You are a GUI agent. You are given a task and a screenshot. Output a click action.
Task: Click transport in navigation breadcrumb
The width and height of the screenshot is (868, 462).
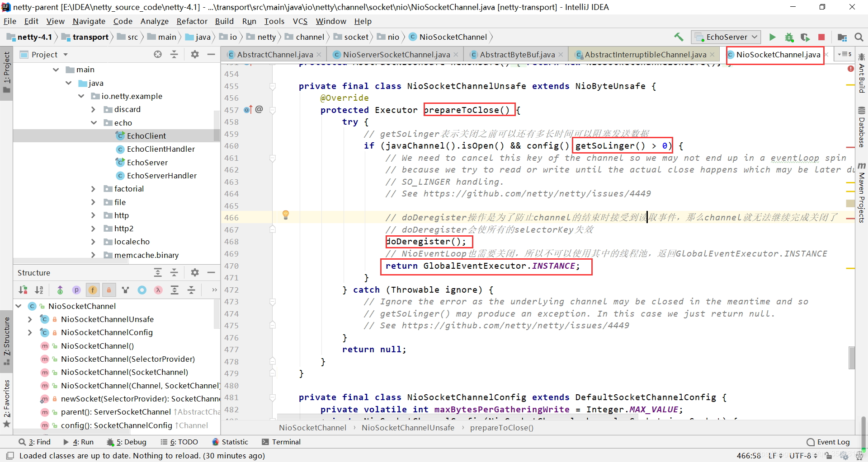(90, 37)
